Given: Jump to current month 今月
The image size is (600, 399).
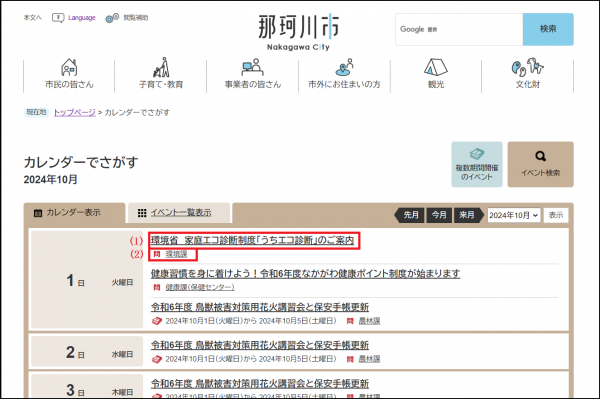Looking at the screenshot, I should click(x=439, y=215).
